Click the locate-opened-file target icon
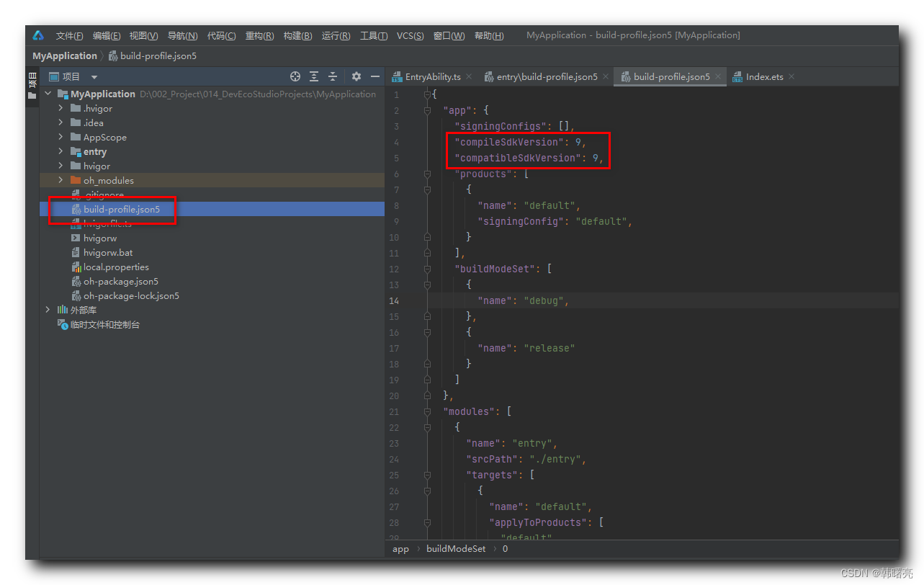 [x=294, y=76]
